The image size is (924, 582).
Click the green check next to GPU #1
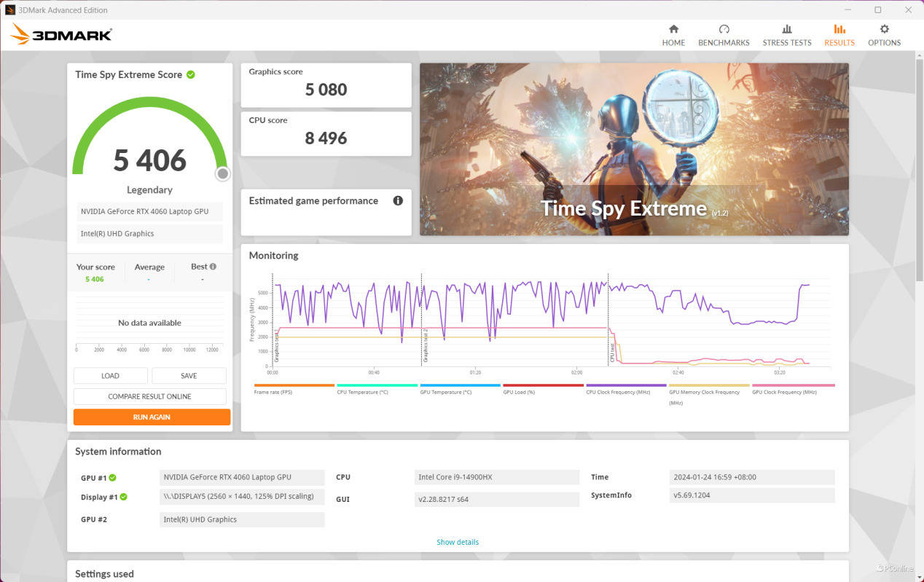click(x=113, y=478)
